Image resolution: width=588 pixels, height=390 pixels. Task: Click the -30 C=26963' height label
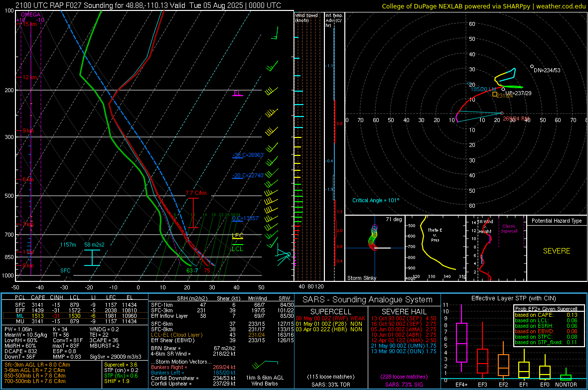(248, 155)
